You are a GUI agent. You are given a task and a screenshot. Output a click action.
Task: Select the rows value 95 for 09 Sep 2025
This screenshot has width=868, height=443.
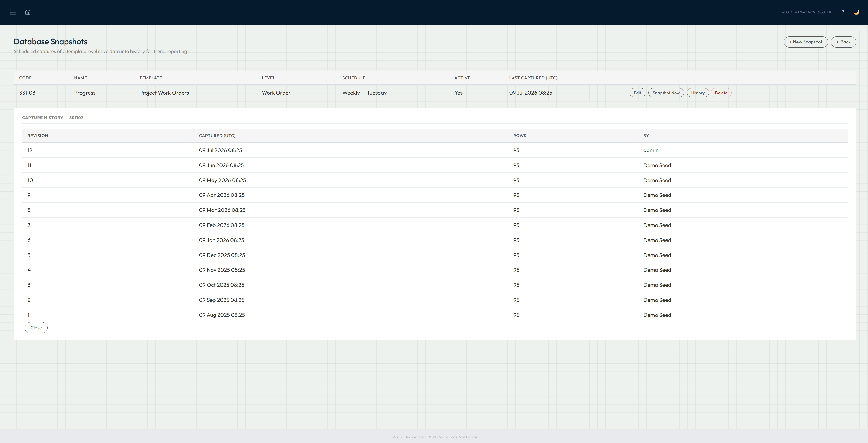pos(516,300)
